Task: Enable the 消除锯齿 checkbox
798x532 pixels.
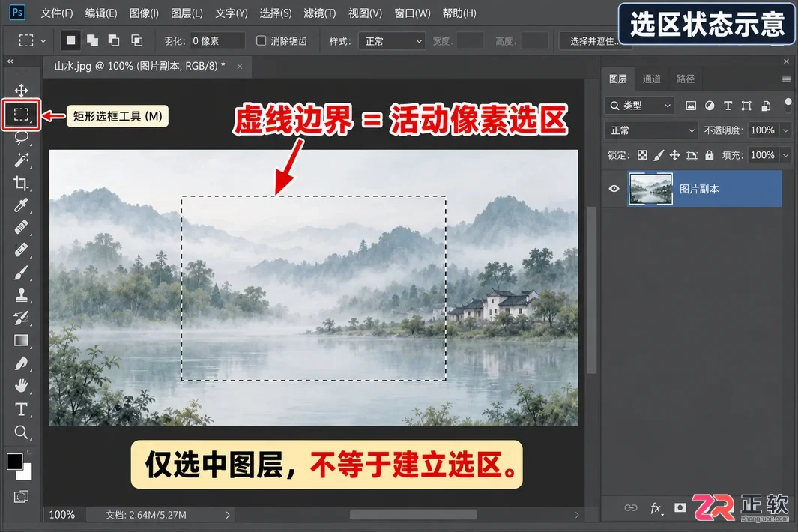Action: click(x=261, y=40)
